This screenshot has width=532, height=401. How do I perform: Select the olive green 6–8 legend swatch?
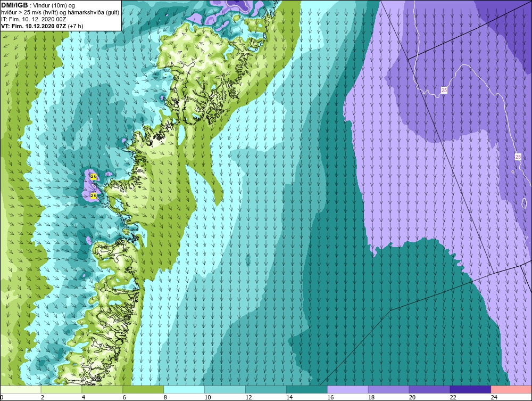[143, 389]
